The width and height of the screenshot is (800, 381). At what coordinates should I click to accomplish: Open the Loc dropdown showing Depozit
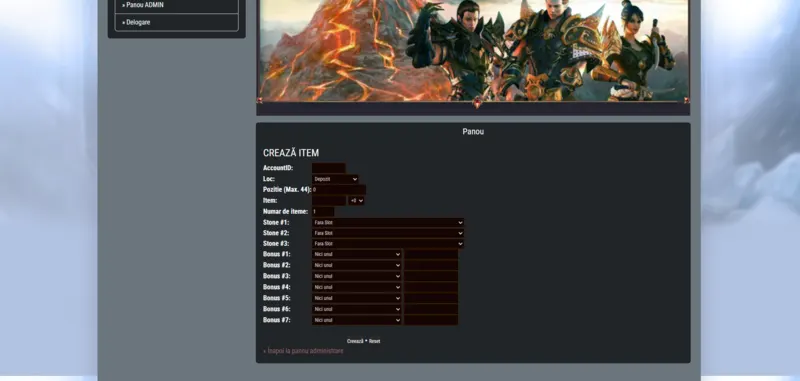335,179
